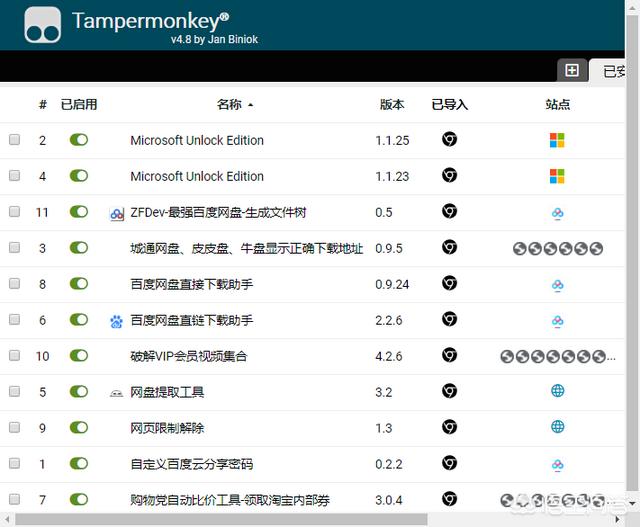Click imported icon for 网盘提取工具
This screenshot has width=640, height=527.
[x=449, y=391]
